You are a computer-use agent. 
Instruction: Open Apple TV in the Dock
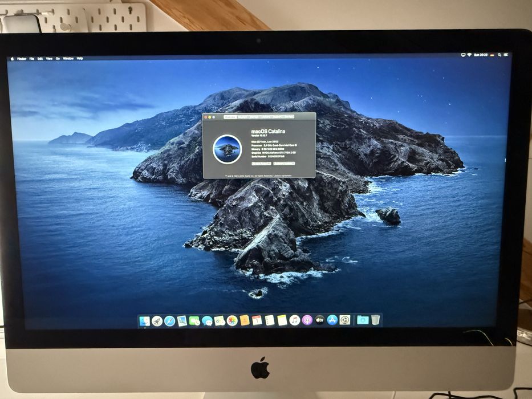(319, 320)
